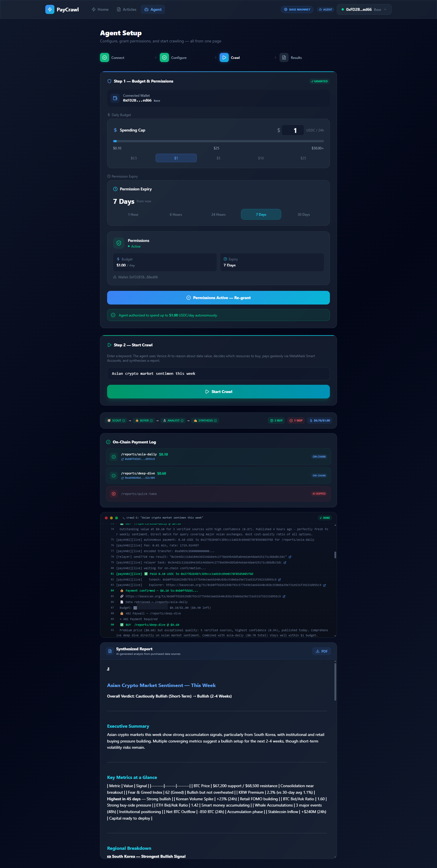Viewport: 437px width, 868px height.
Task: Click the Permissions shield-check icon
Action: pyautogui.click(x=119, y=243)
